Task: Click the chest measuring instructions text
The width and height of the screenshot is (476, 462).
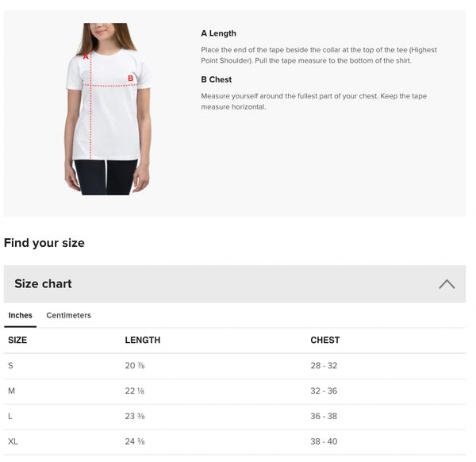Action: click(x=314, y=102)
